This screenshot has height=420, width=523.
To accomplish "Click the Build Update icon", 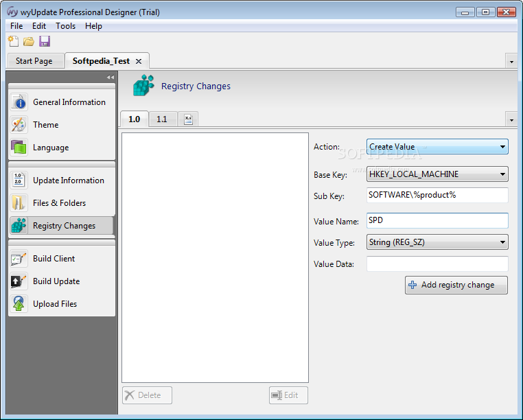I will coord(19,281).
